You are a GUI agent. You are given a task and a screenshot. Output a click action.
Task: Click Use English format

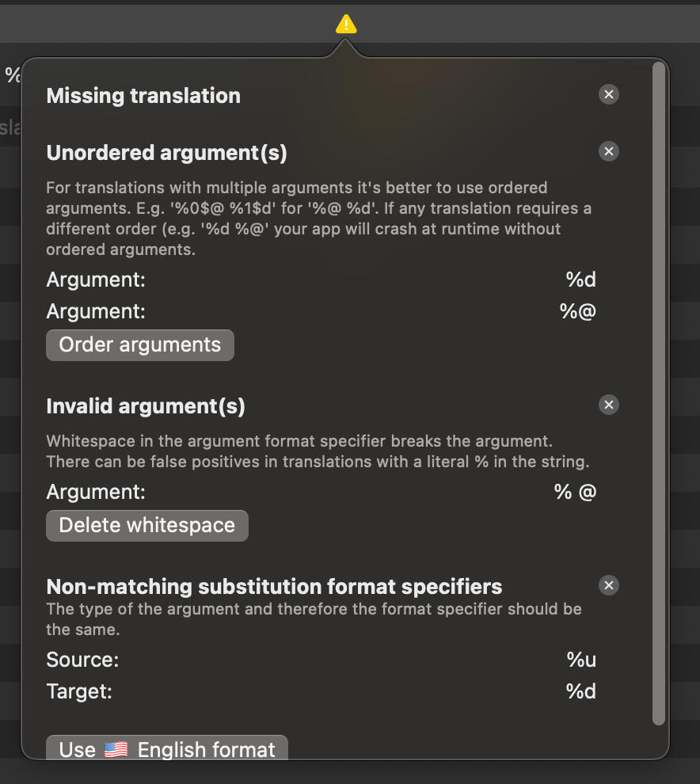(x=166, y=749)
